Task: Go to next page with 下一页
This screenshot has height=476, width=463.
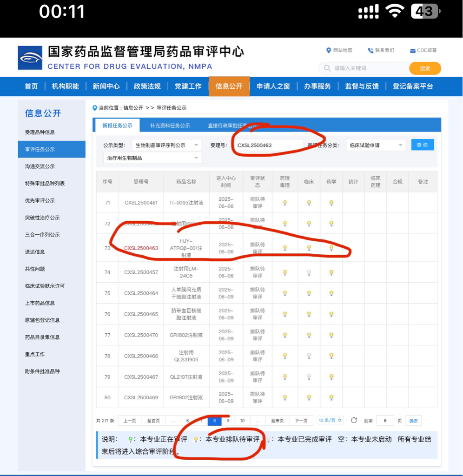Action: [301, 421]
